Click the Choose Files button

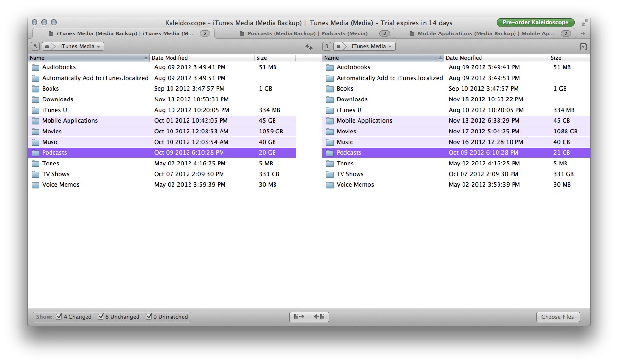pyautogui.click(x=558, y=317)
